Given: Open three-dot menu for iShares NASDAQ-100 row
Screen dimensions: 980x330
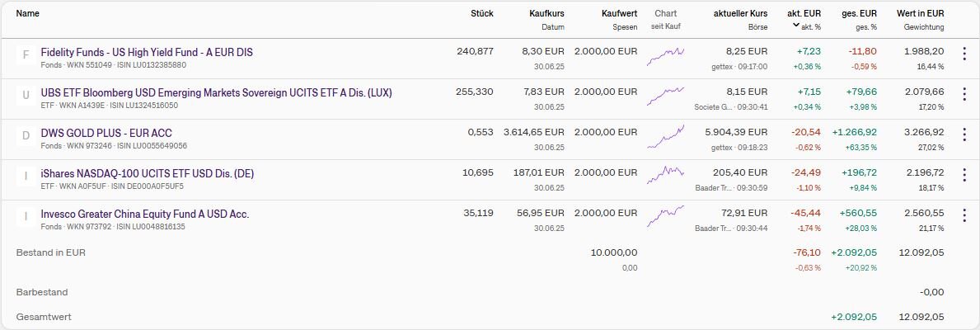Looking at the screenshot, I should [964, 175].
